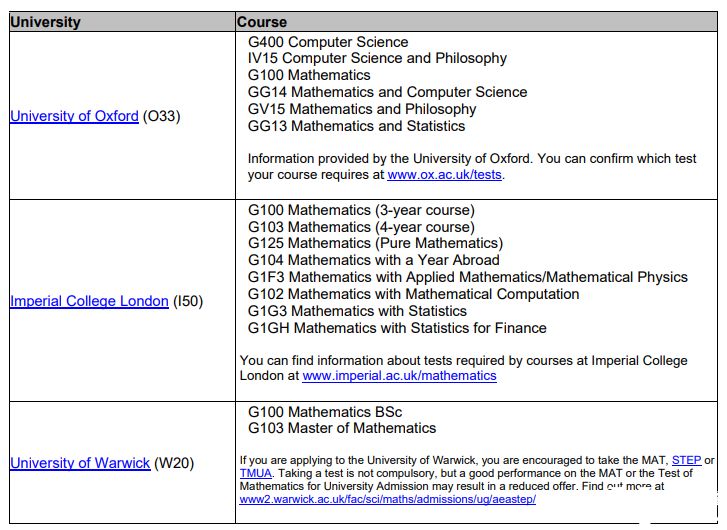Click the G100 Mathematics BSc entry

325,412
